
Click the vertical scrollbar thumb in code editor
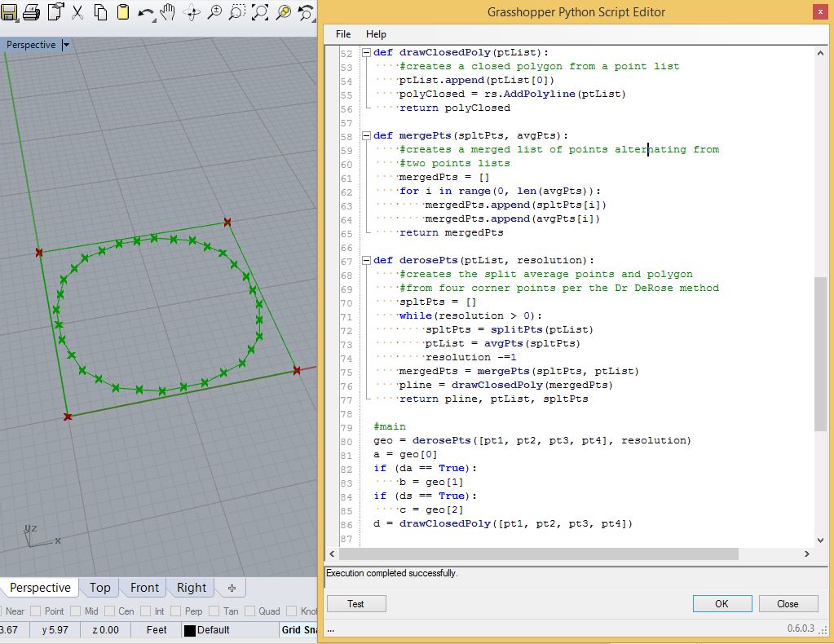[820, 354]
